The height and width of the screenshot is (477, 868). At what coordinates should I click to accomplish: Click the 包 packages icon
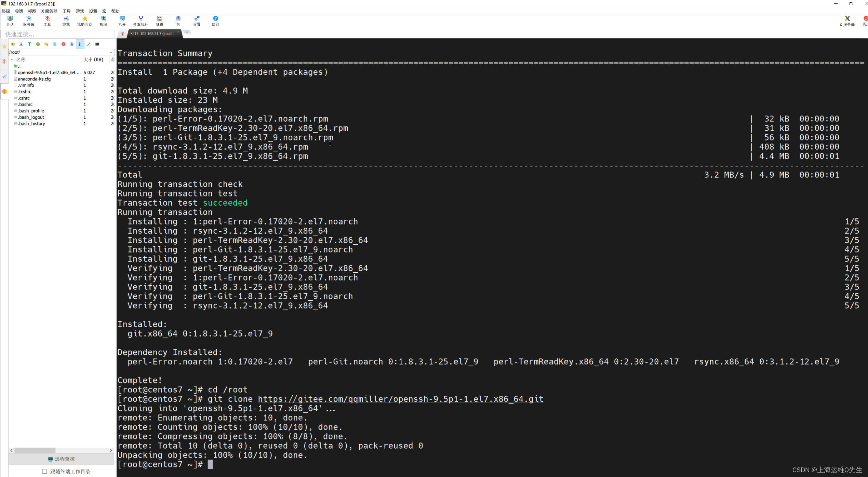pos(178,21)
